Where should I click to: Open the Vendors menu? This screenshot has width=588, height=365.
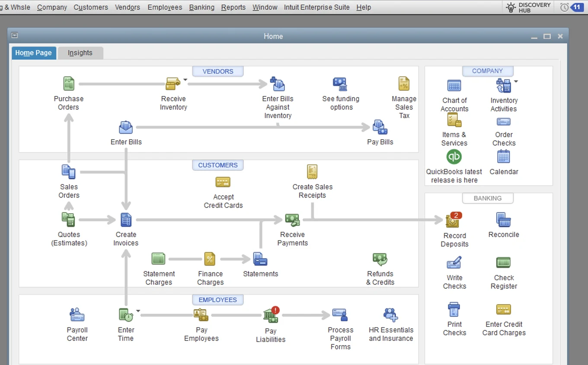click(128, 7)
